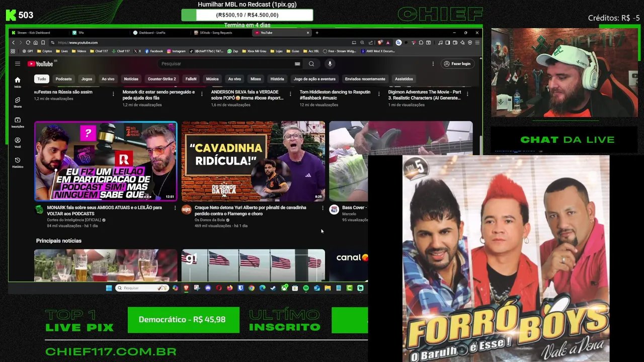The height and width of the screenshot is (362, 644).
Task: Open the MONARK leilão podcast video thumbnail
Action: pos(106,161)
